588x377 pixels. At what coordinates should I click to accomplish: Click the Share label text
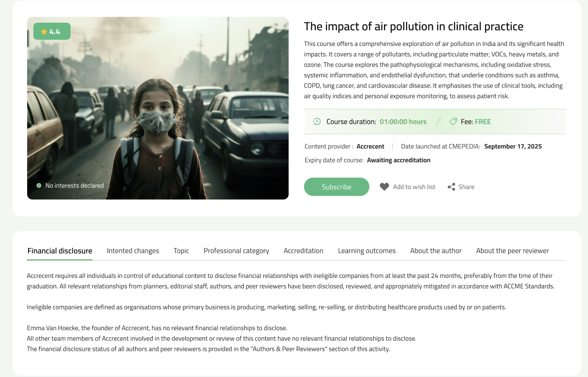pyautogui.click(x=466, y=187)
